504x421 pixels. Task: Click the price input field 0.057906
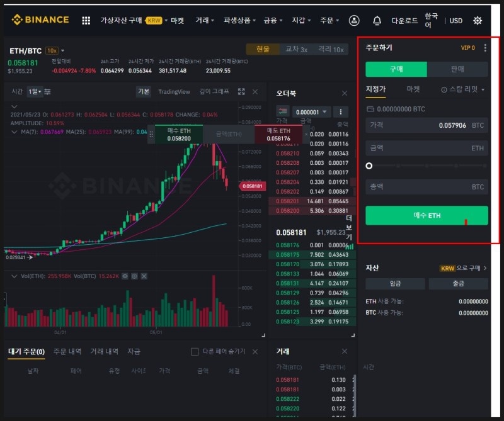click(x=427, y=125)
